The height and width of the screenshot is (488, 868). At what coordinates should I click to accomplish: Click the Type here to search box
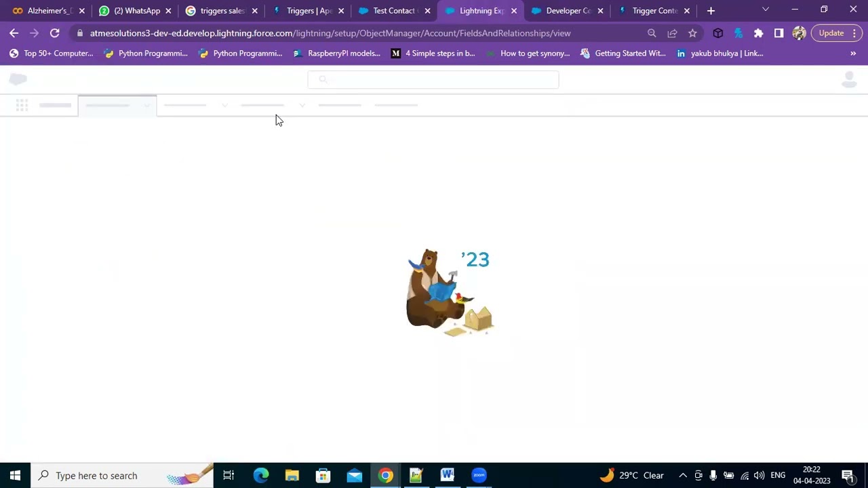tap(123, 475)
